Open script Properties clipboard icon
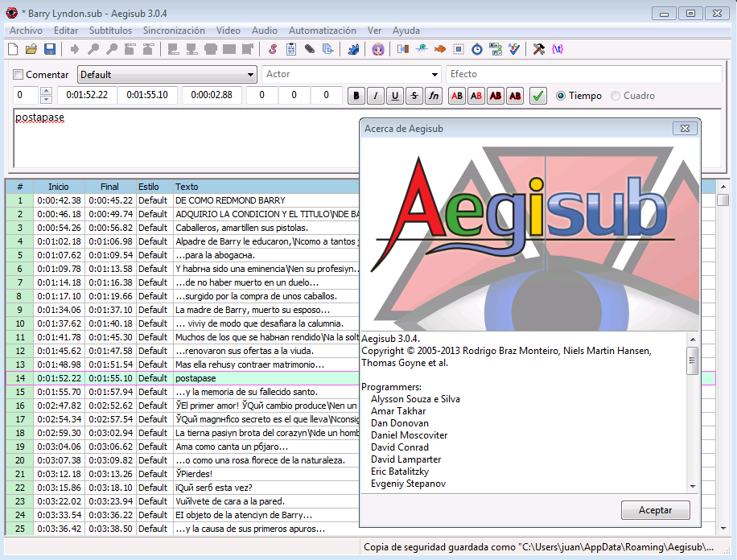The image size is (737, 560). [x=291, y=49]
